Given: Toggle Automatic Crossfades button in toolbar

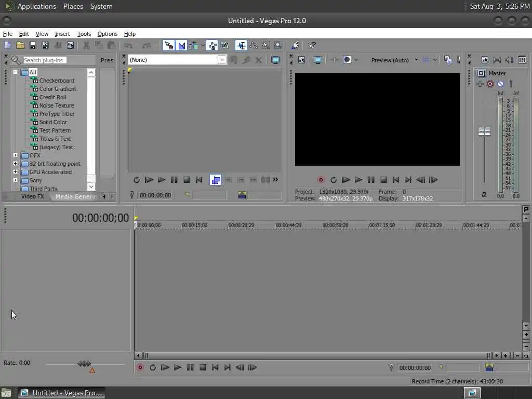Looking at the screenshot, I should pyautogui.click(x=181, y=46).
